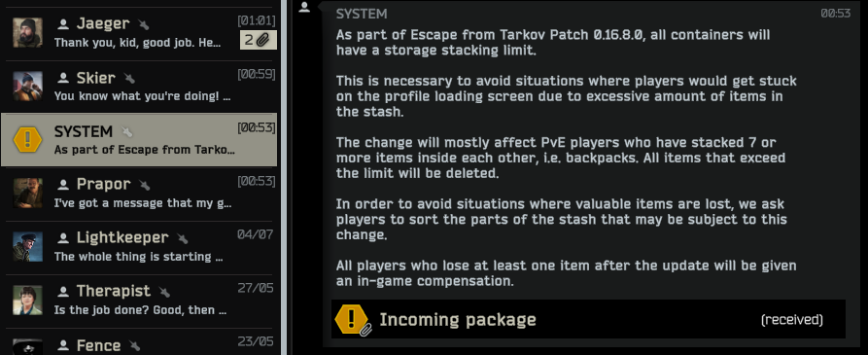The width and height of the screenshot is (868, 355).
Task: Open the Lightkeeper conversation
Action: click(140, 247)
